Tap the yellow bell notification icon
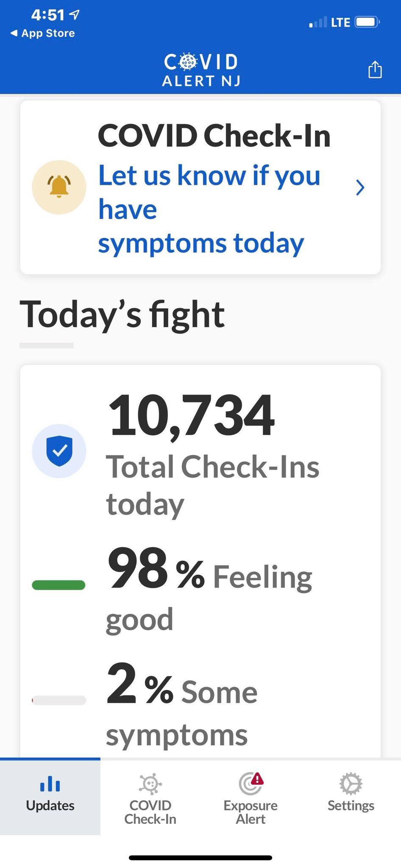Viewport: 401px width, 868px height. (x=59, y=187)
